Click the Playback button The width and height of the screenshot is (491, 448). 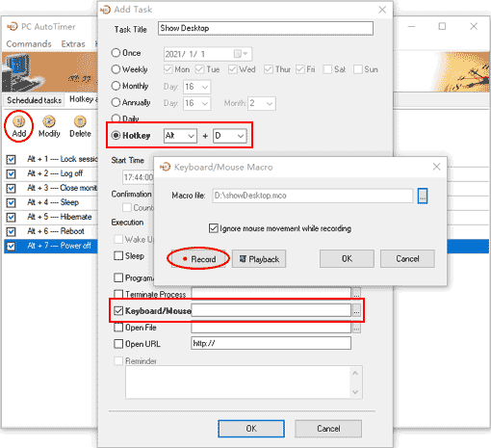point(259,259)
